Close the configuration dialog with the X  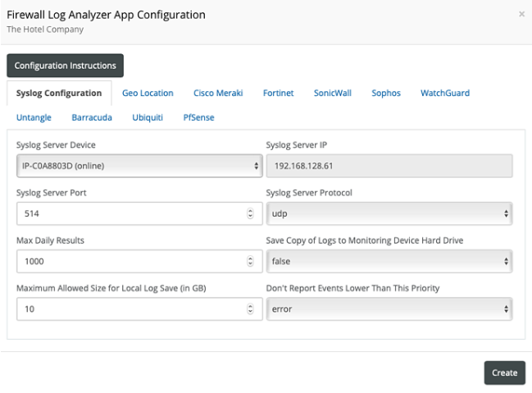(x=521, y=14)
